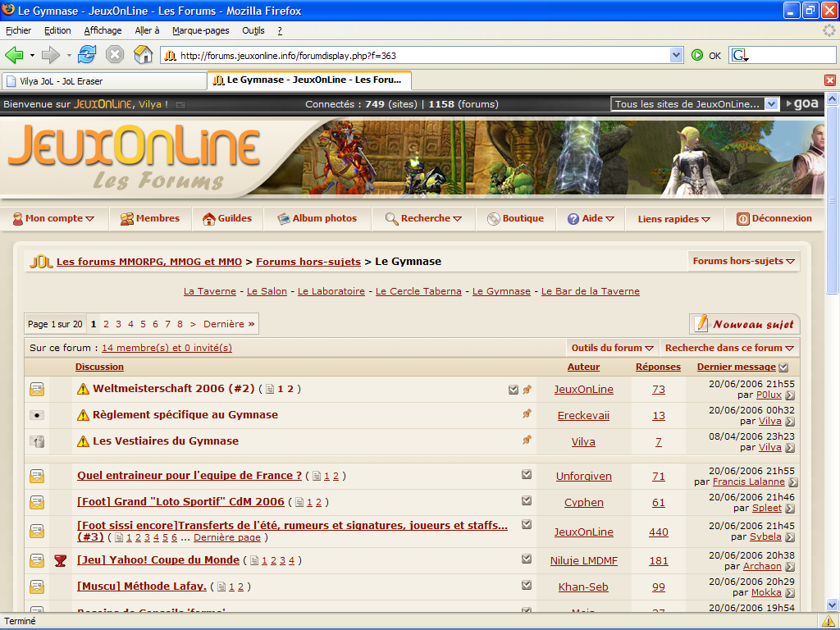The height and width of the screenshot is (630, 840).
Task: Click the warning icon beside Règlement spécifique
Action: point(83,414)
